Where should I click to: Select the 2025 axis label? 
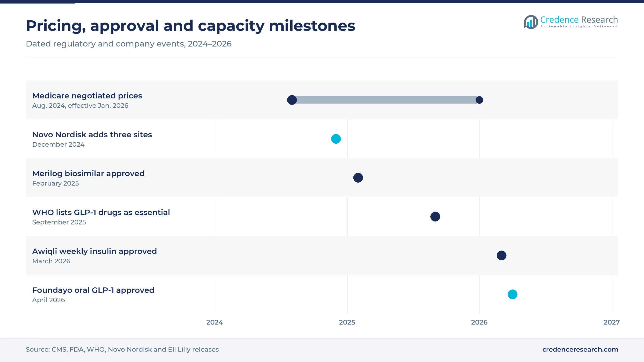click(x=347, y=322)
